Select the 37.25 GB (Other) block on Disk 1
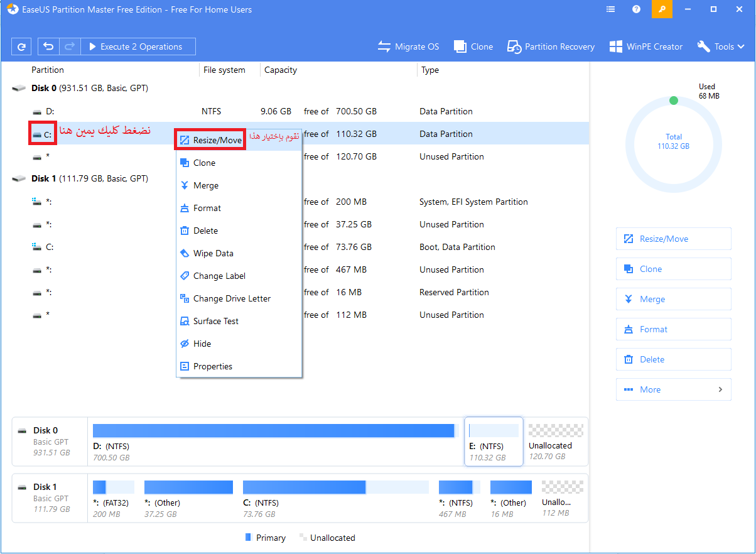756x554 pixels. [x=188, y=499]
